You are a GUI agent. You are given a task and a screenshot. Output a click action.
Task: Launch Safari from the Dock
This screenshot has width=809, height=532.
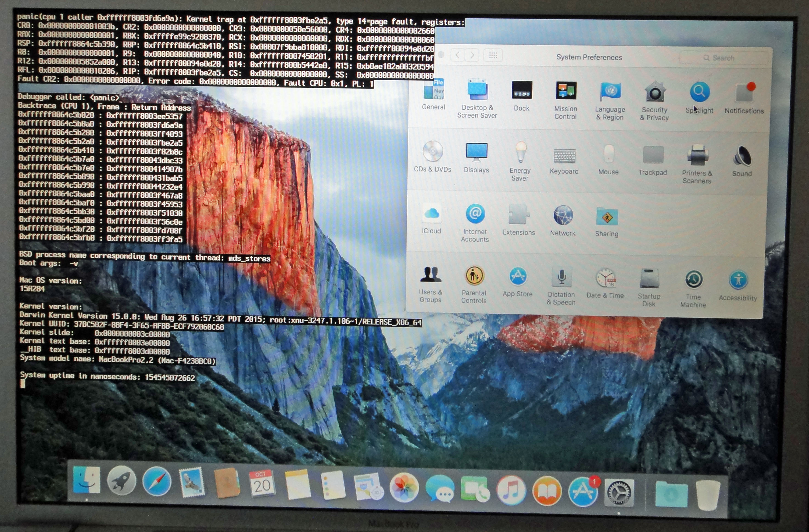[157, 481]
